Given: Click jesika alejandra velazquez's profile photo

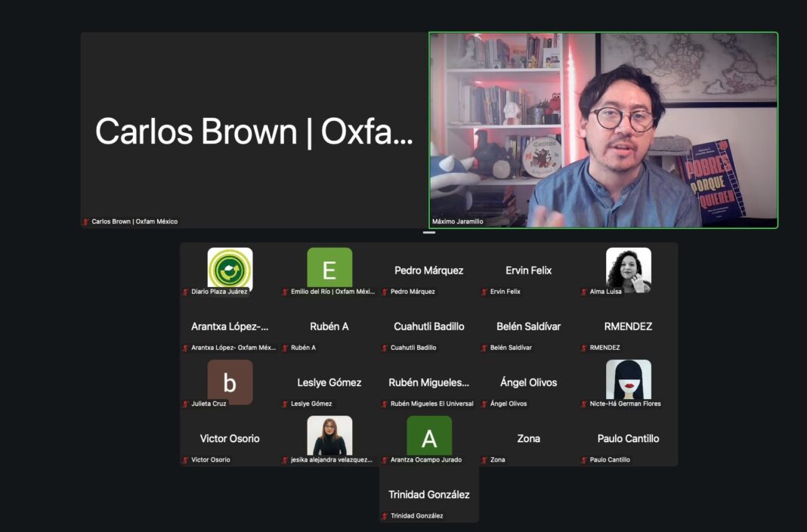Looking at the screenshot, I should coord(329,435).
